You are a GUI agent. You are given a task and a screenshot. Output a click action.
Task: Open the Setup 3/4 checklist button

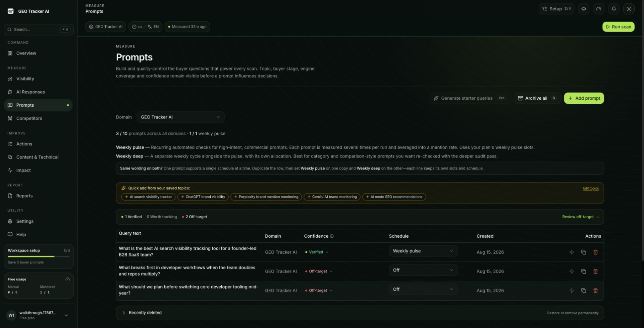(x=556, y=9)
